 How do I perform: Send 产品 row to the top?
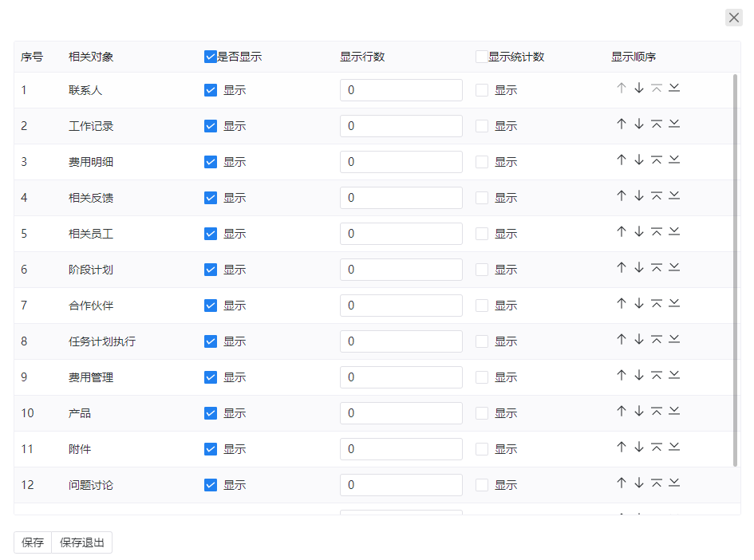(657, 411)
